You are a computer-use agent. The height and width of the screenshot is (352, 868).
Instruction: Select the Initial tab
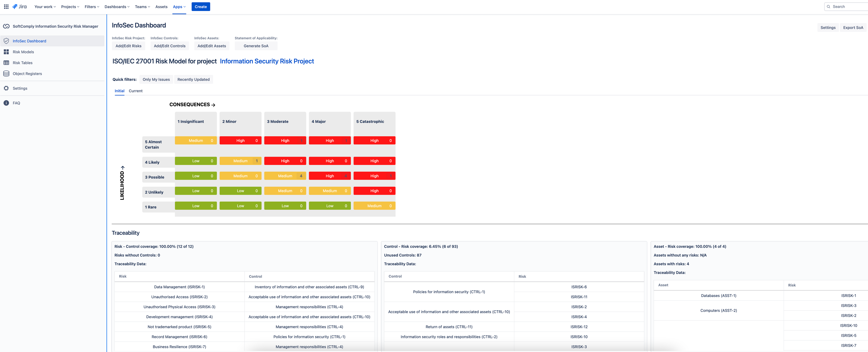119,91
